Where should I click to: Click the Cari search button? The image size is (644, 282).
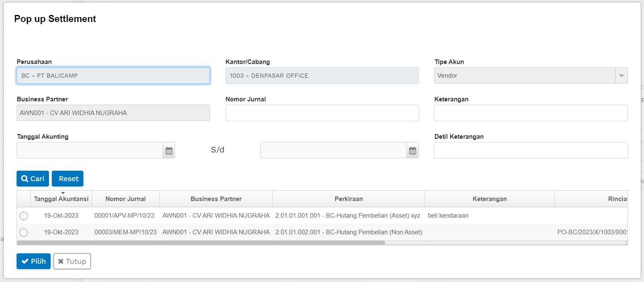click(33, 179)
